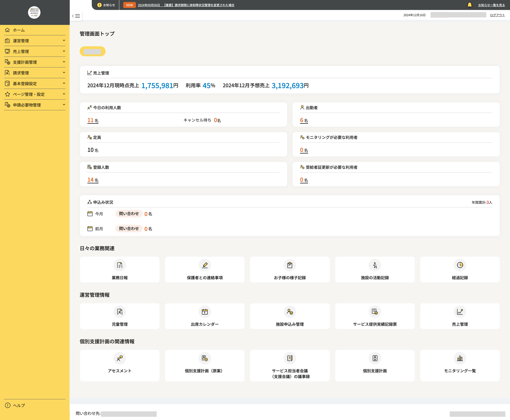Click the yellow facility name pill

pyautogui.click(x=93, y=51)
